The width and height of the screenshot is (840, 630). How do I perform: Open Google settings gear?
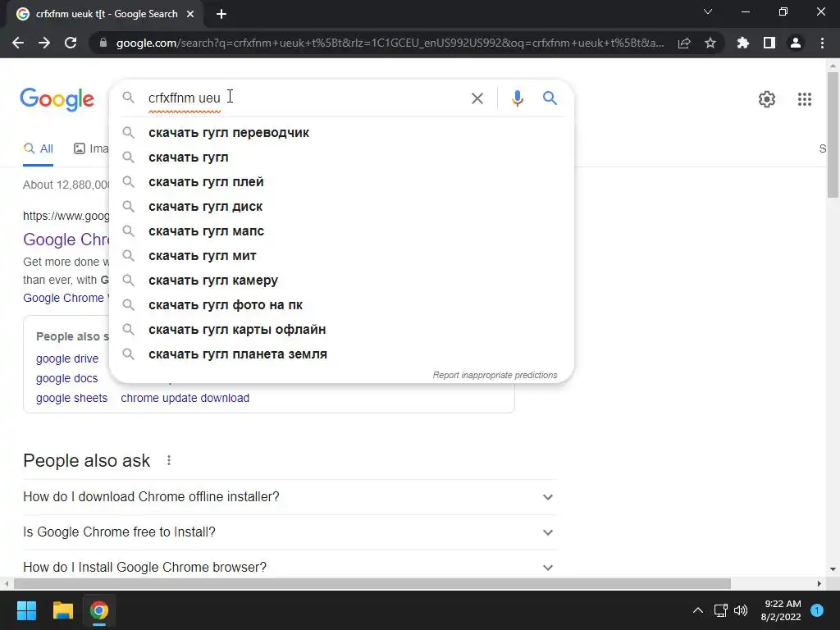pos(767,99)
